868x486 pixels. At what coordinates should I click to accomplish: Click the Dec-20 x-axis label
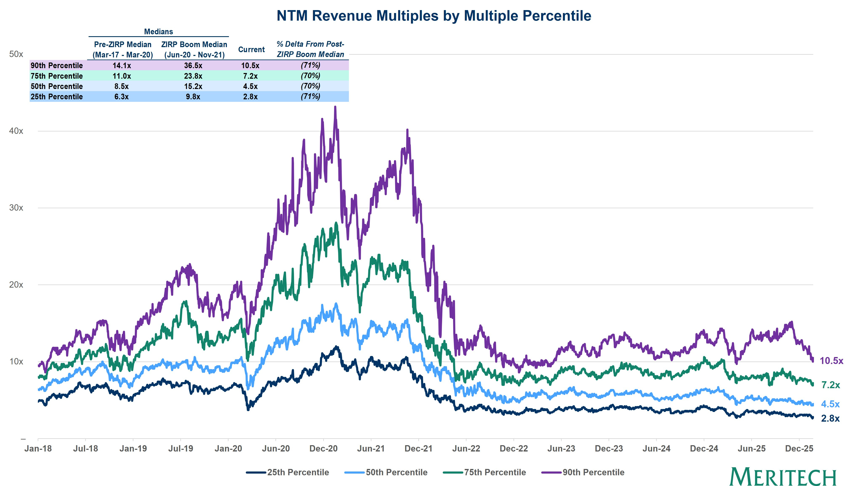[x=323, y=449]
